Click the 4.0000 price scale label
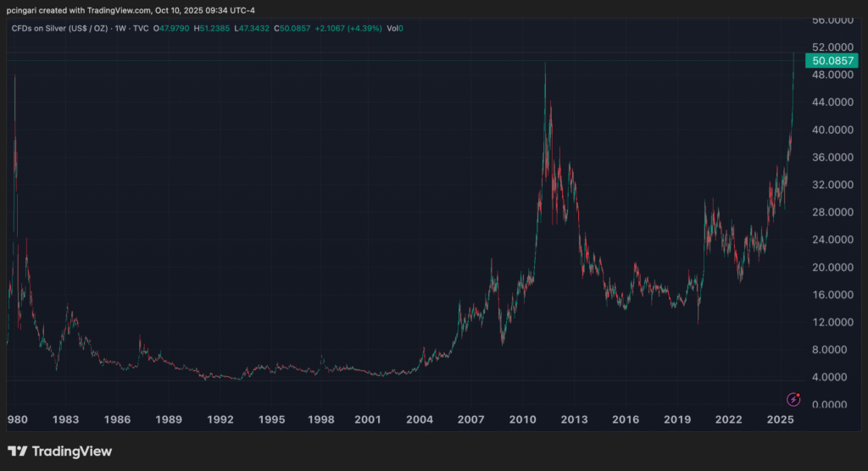 (x=833, y=377)
